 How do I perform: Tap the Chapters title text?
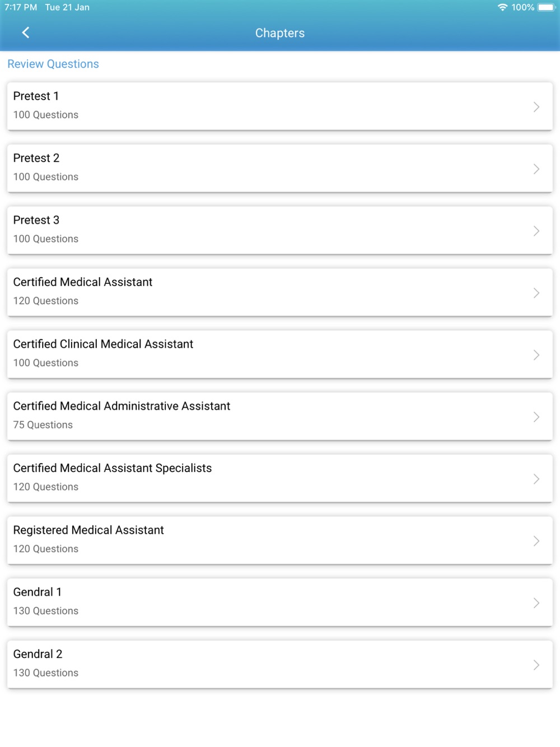280,33
